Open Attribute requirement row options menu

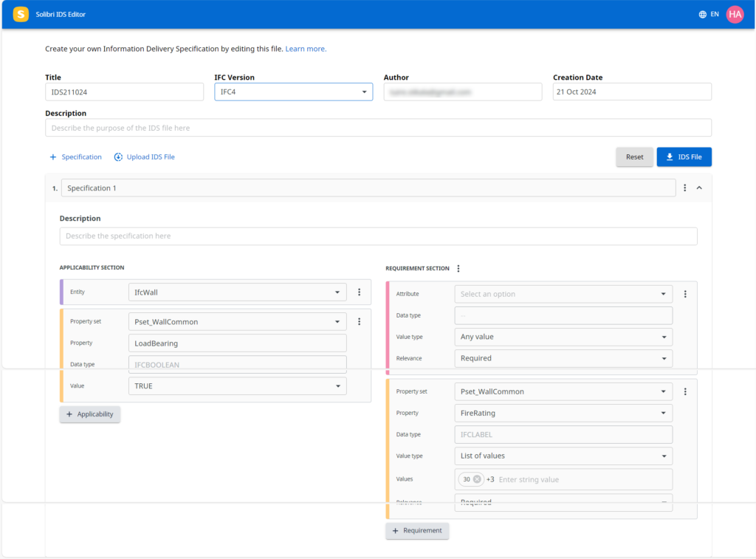685,294
